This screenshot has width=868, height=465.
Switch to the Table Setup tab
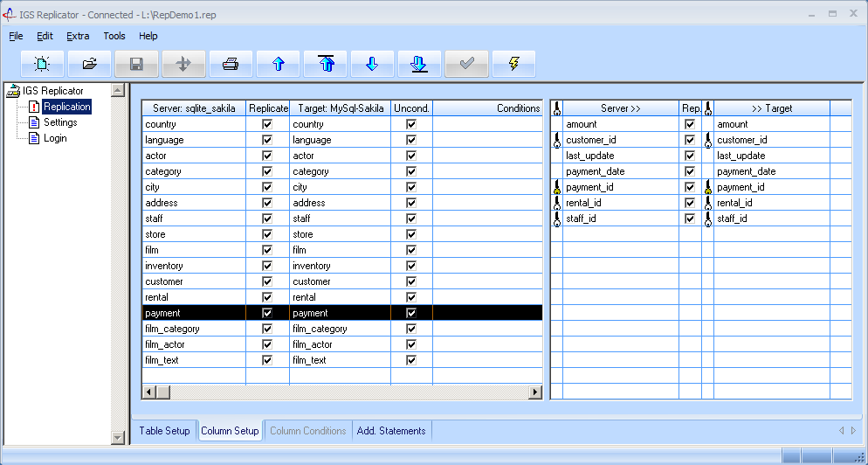coord(164,431)
